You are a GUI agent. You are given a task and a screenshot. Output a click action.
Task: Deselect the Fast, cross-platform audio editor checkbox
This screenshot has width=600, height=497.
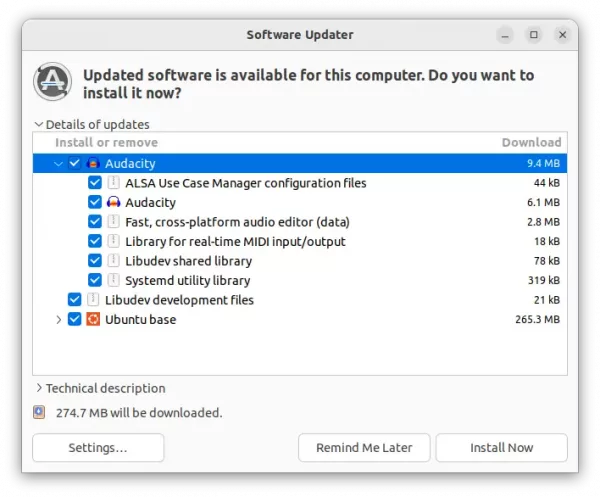pyautogui.click(x=95, y=222)
